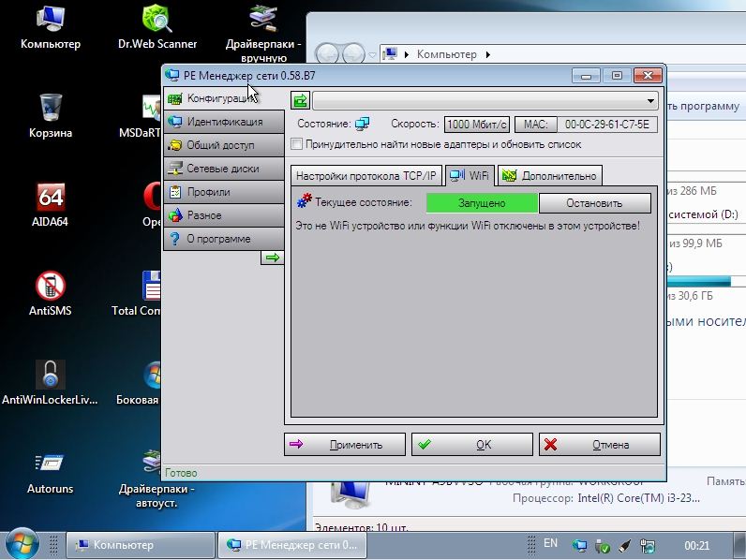Click the EN language indicator in taskbar
This screenshot has height=560, width=746.
(550, 543)
